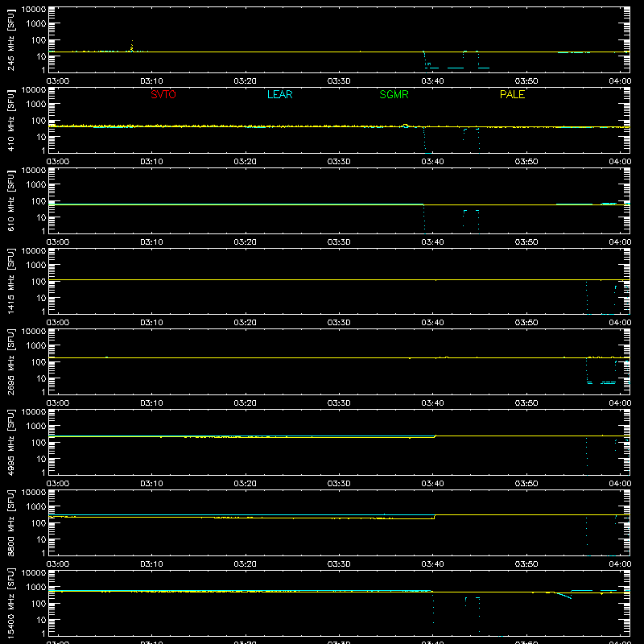Click 03:30 tick label under 610 MHz panel
This screenshot has height=644, width=644.
339,242
